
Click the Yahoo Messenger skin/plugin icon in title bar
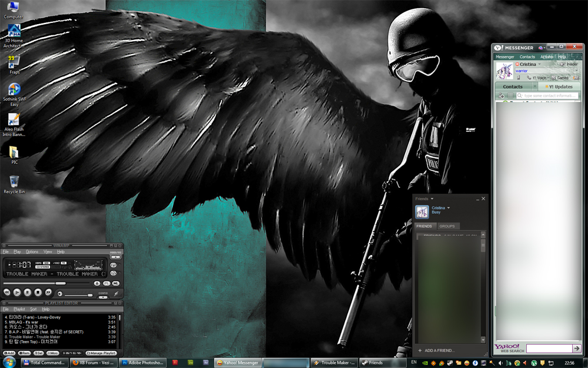[540, 48]
